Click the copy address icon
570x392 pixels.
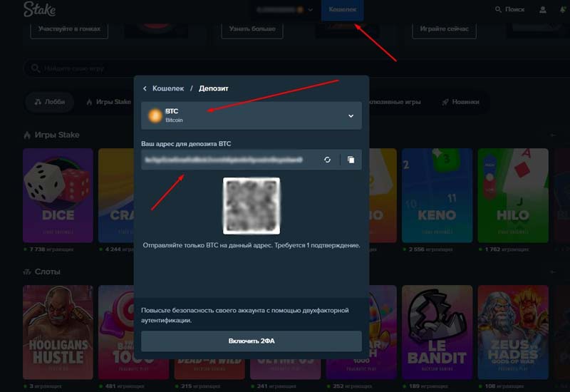(x=351, y=160)
